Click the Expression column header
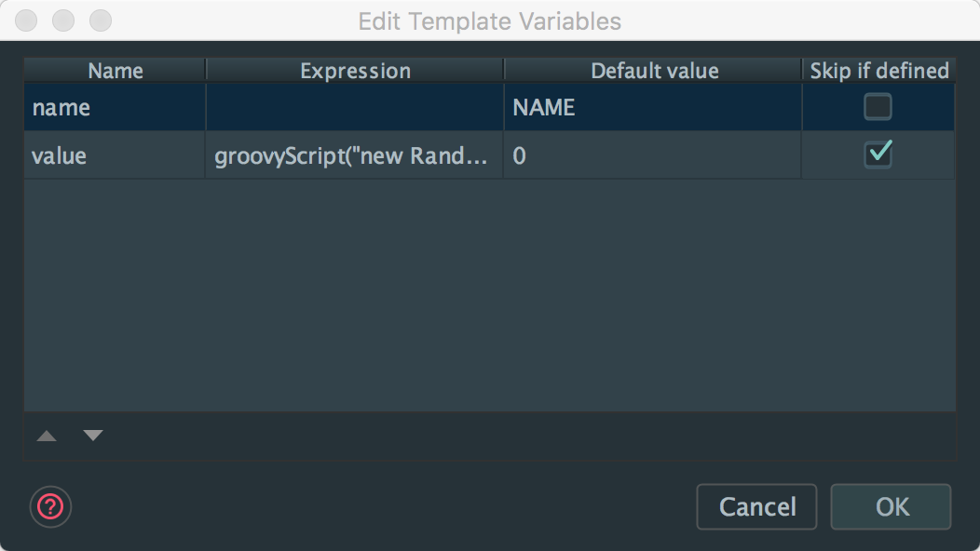The height and width of the screenshot is (551, 980). [x=355, y=71]
